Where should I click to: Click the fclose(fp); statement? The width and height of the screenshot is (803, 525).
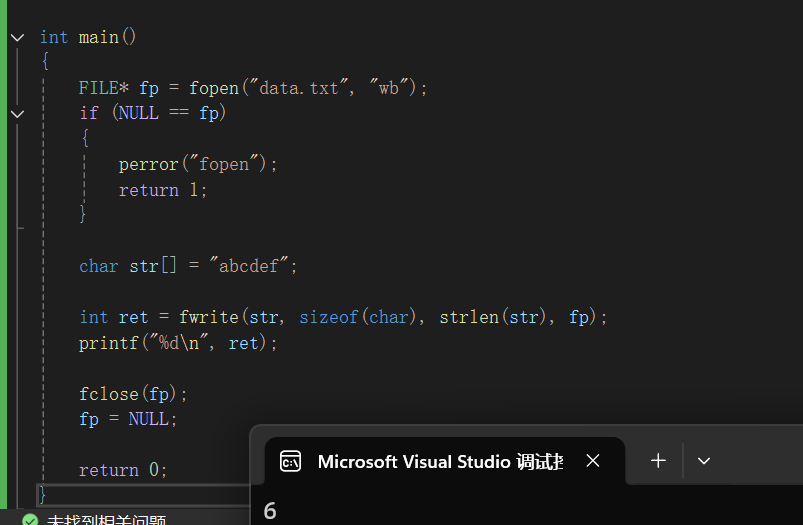(133, 394)
